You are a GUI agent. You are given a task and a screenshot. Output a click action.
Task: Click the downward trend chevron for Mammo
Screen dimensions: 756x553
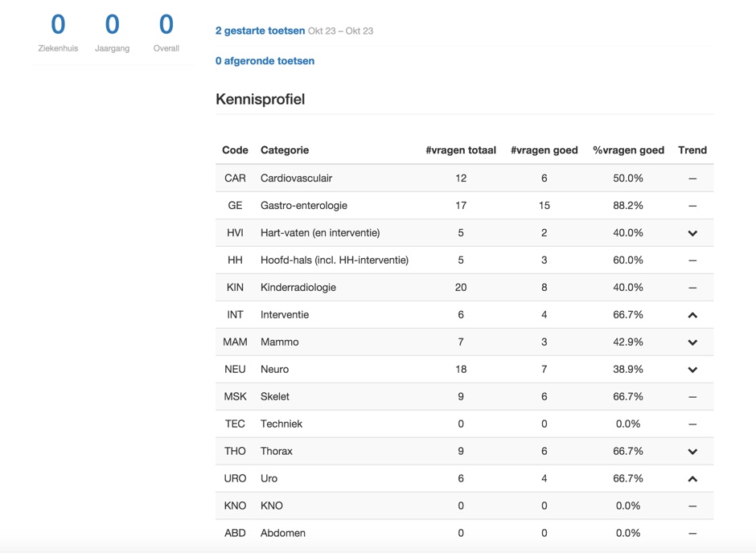692,342
